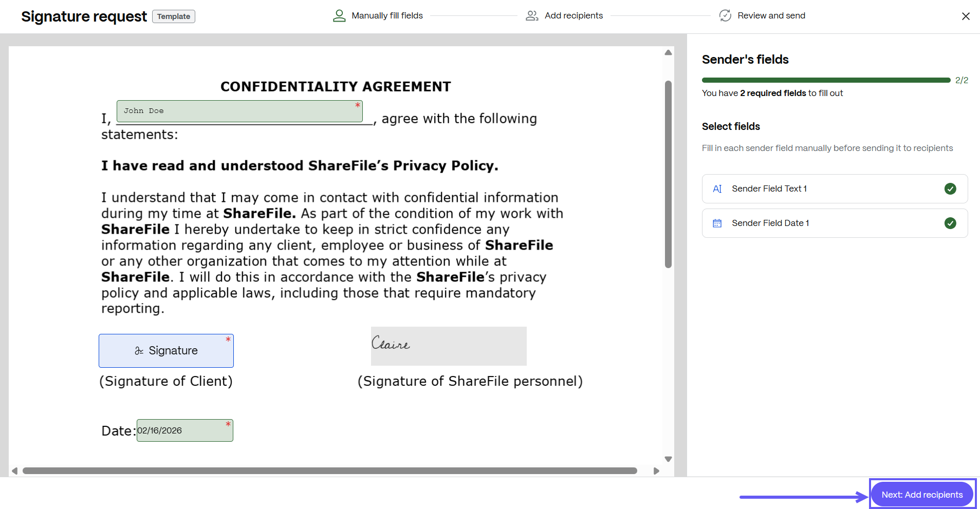Click green checkmark on Sender Field Date 1
Screen dimensions: 980x509
click(950, 223)
